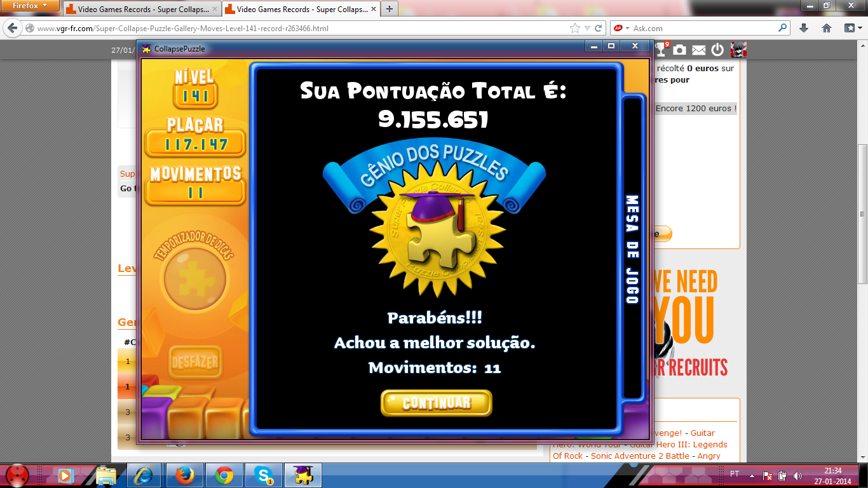Click the Continuar button
Image resolution: width=868 pixels, height=488 pixels.
coord(436,403)
